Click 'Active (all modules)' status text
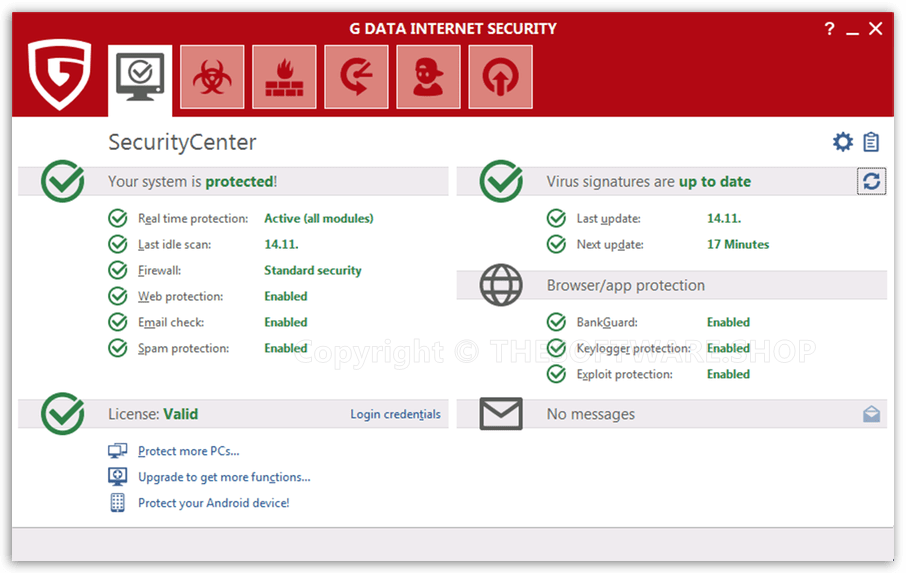The height and width of the screenshot is (573, 906). click(319, 218)
